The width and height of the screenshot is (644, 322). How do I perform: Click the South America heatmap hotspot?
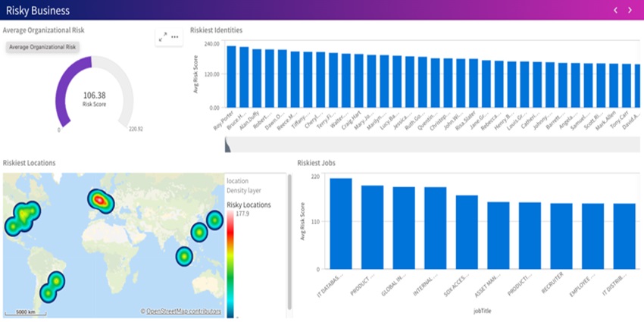pos(52,286)
